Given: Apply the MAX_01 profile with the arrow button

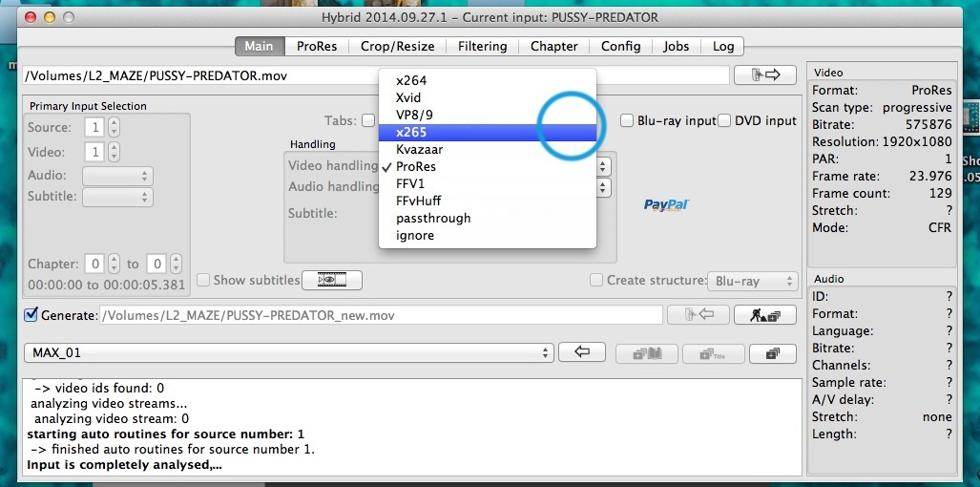Looking at the screenshot, I should (x=581, y=352).
